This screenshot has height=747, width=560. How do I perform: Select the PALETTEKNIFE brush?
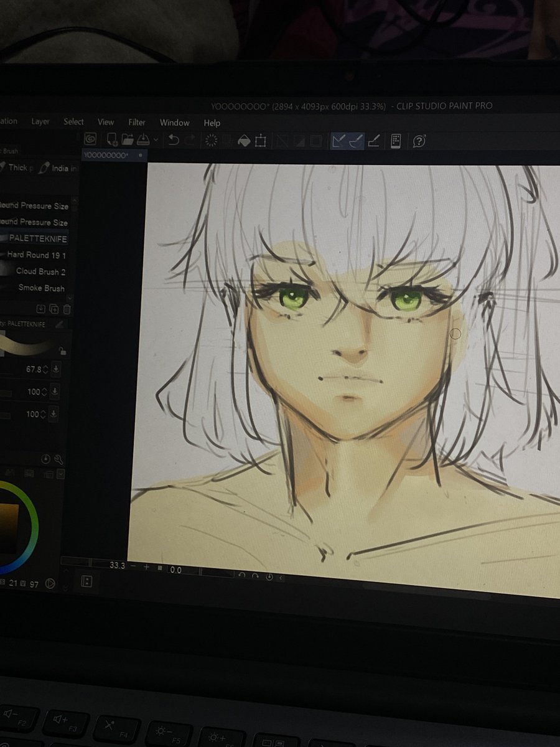(x=34, y=238)
